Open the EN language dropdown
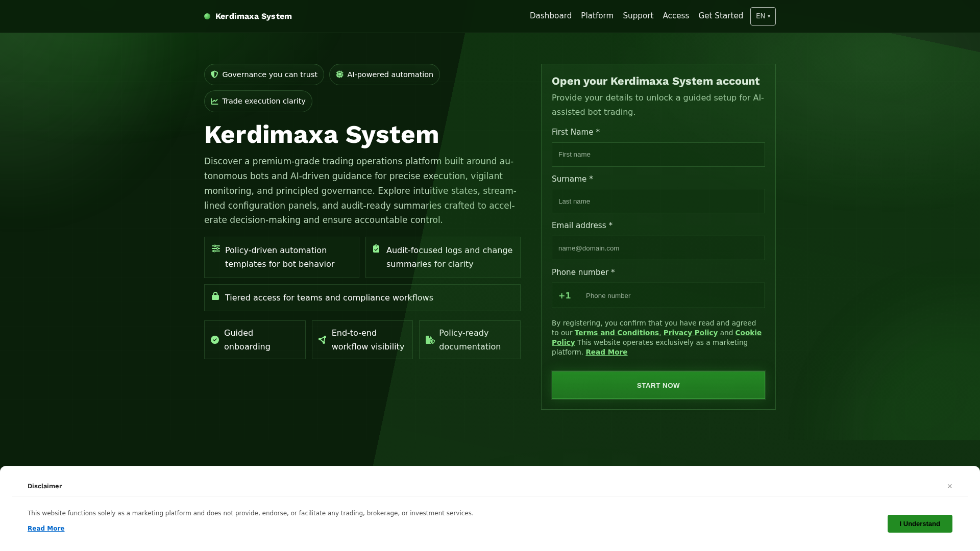 tap(763, 16)
